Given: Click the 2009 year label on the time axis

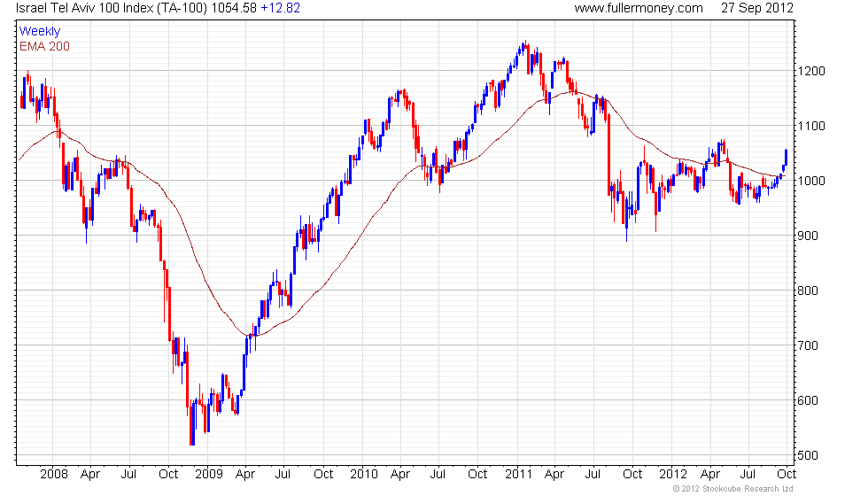Looking at the screenshot, I should pyautogui.click(x=209, y=474).
